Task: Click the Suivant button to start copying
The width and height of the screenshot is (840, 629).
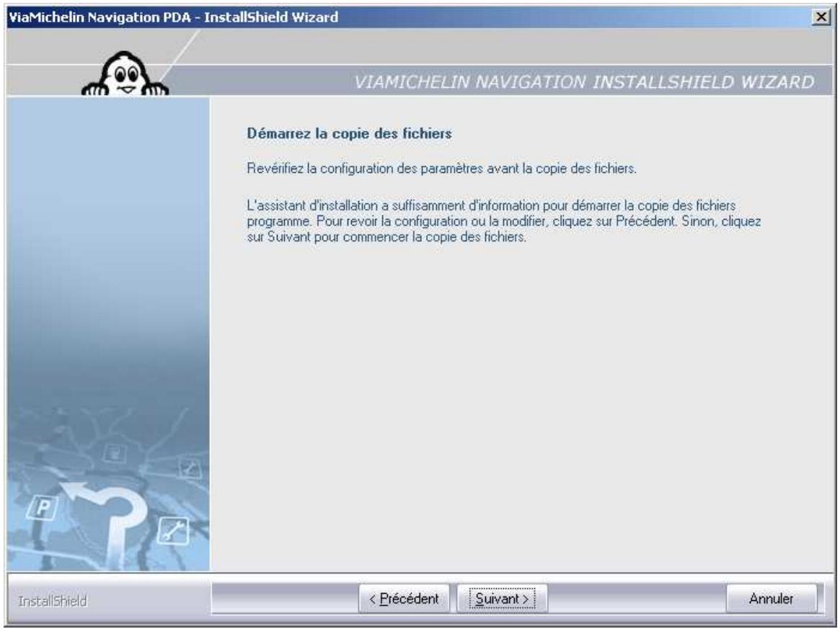Action: coord(502,599)
